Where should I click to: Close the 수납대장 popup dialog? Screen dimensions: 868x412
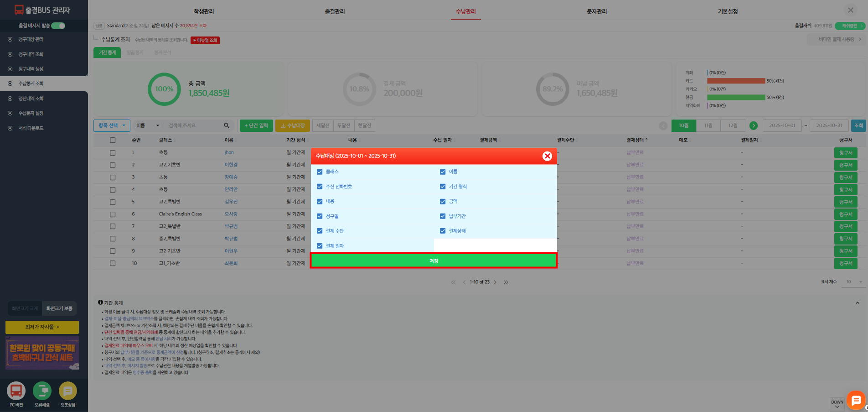547,156
